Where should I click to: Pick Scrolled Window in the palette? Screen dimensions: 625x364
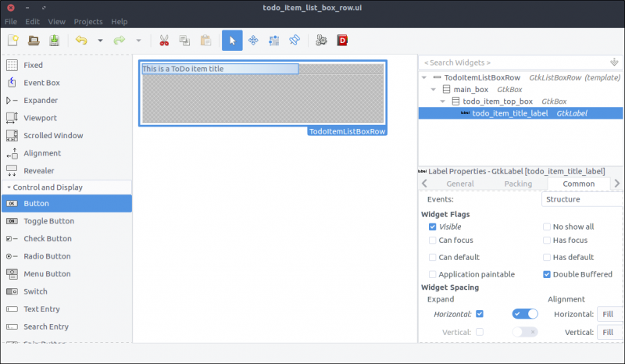coord(52,136)
